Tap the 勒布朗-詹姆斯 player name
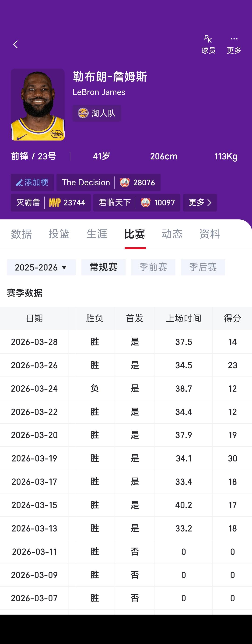The height and width of the screenshot is (644, 252). pos(110,77)
